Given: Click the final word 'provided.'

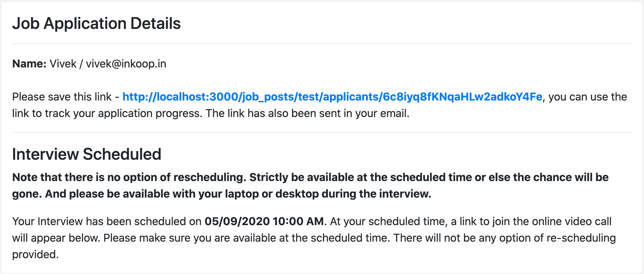Looking at the screenshot, I should point(35,254).
